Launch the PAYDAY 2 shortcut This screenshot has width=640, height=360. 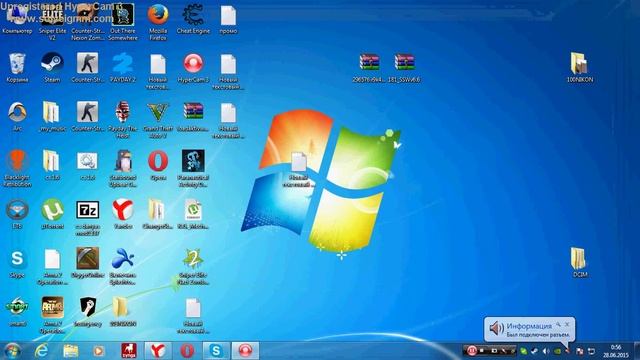pos(123,67)
